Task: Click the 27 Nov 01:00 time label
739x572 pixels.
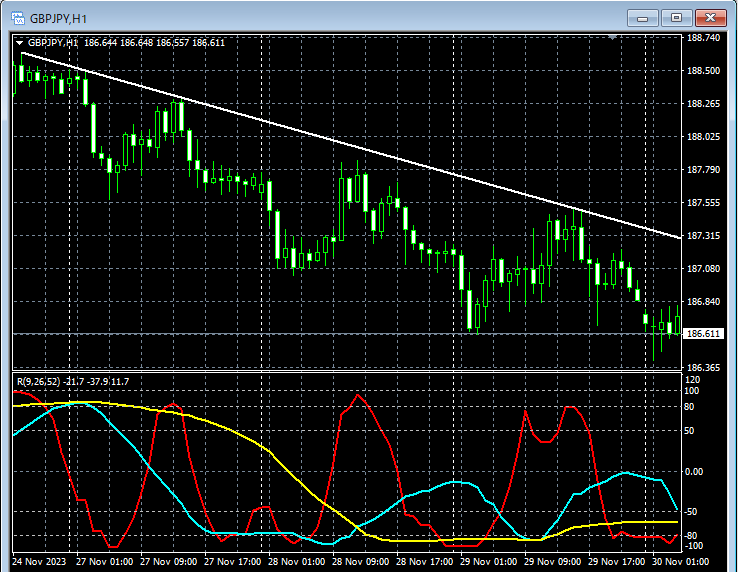Action: [104, 562]
